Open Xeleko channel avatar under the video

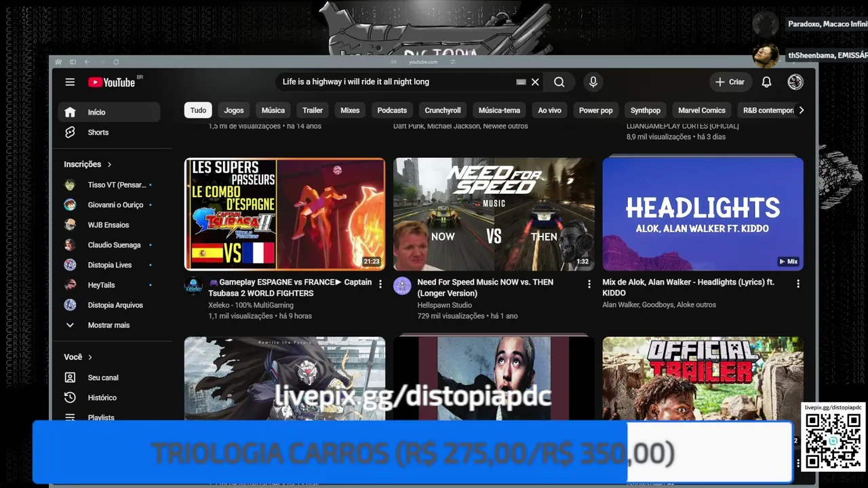[x=193, y=286]
